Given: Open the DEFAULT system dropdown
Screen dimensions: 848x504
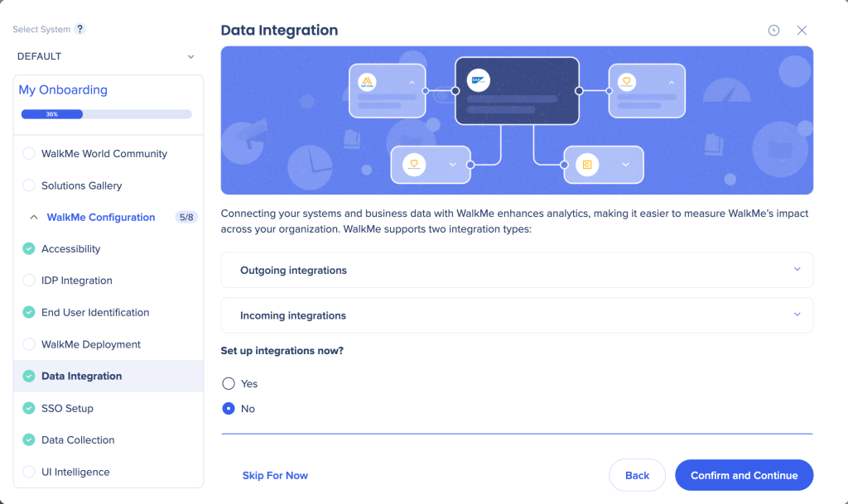Looking at the screenshot, I should (x=106, y=56).
